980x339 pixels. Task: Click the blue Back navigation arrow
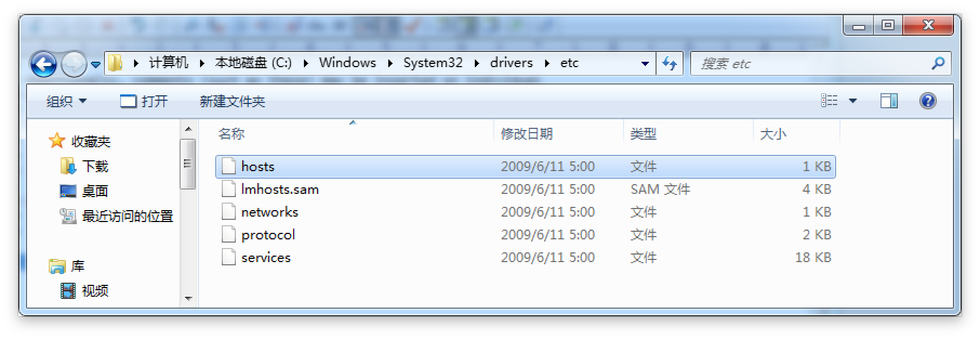(43, 65)
